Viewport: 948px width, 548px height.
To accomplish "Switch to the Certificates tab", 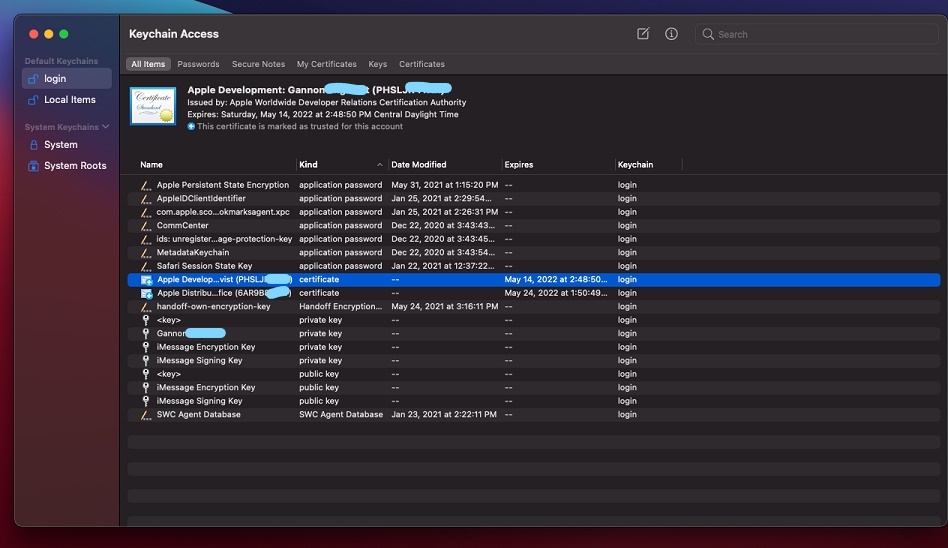I will pyautogui.click(x=421, y=64).
